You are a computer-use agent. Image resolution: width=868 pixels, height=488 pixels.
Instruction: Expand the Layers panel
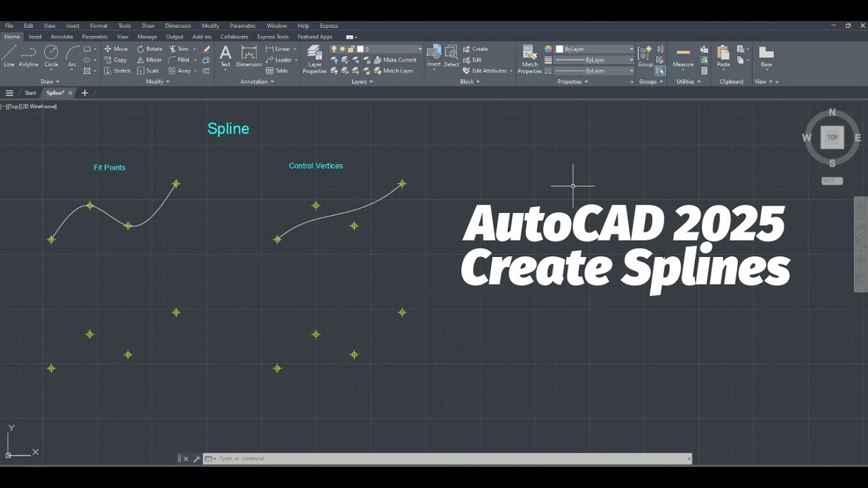click(362, 81)
